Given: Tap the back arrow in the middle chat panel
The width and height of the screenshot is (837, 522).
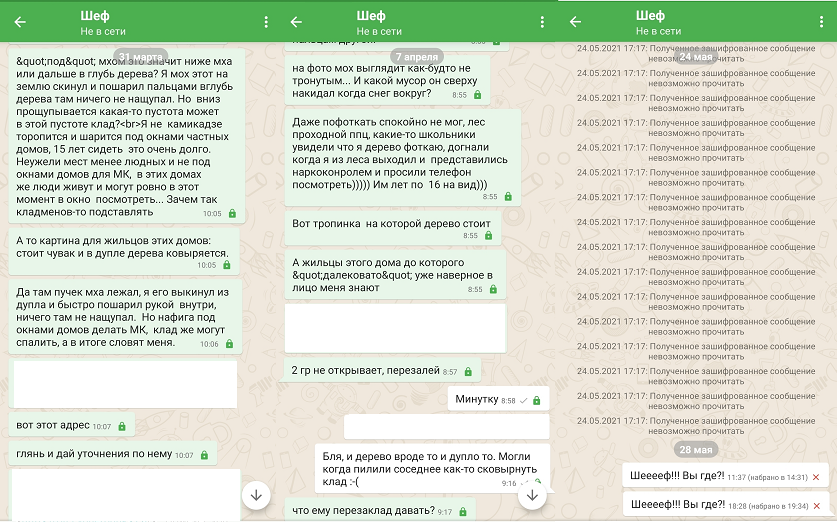Looking at the screenshot, I should tap(299, 22).
